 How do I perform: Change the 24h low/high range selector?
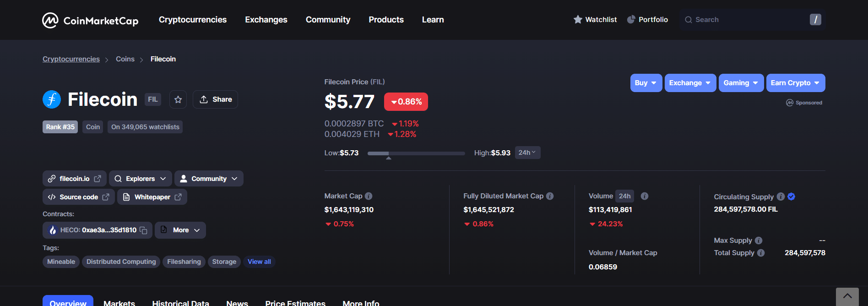pos(527,153)
